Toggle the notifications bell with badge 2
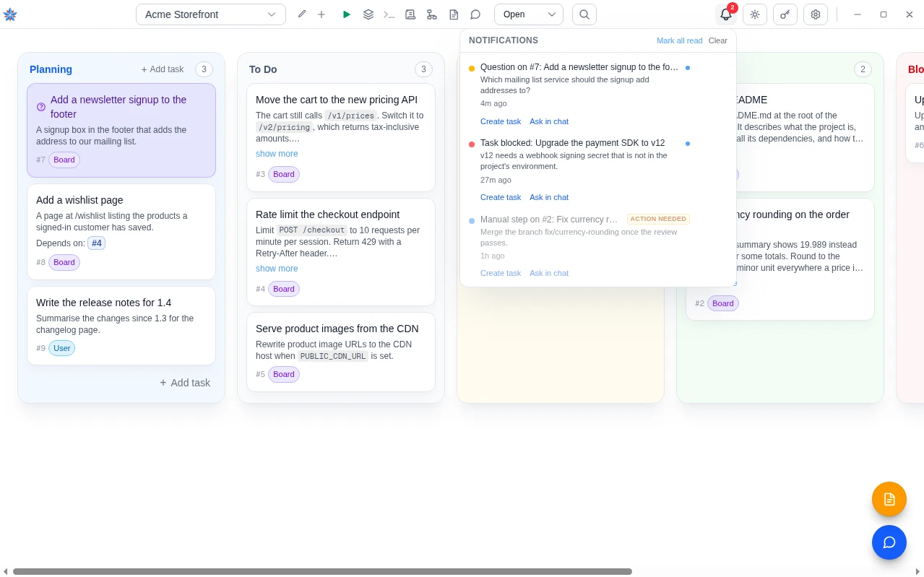 726,14
